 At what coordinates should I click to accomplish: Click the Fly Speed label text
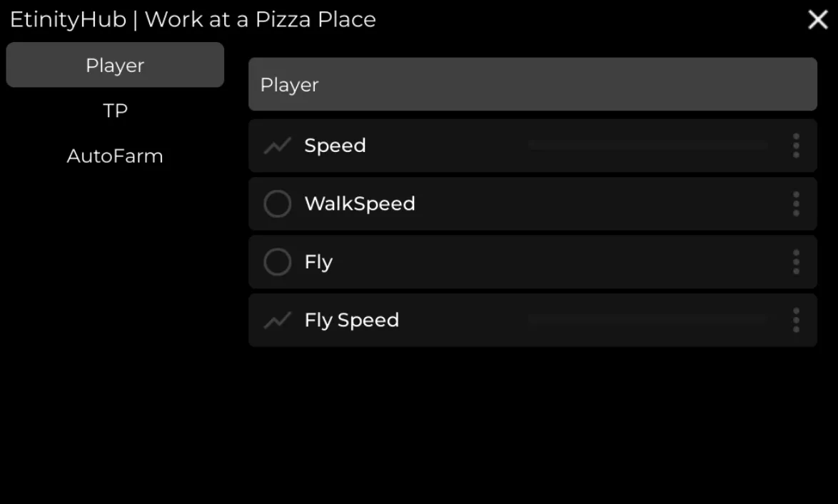click(x=351, y=321)
